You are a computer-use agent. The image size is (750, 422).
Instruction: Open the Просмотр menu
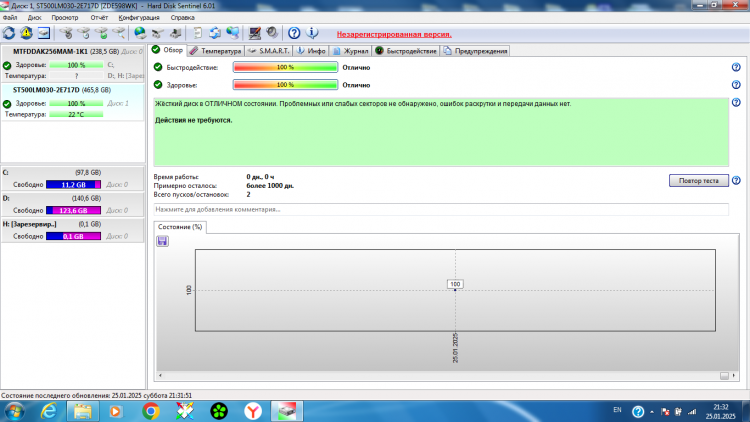[x=65, y=18]
